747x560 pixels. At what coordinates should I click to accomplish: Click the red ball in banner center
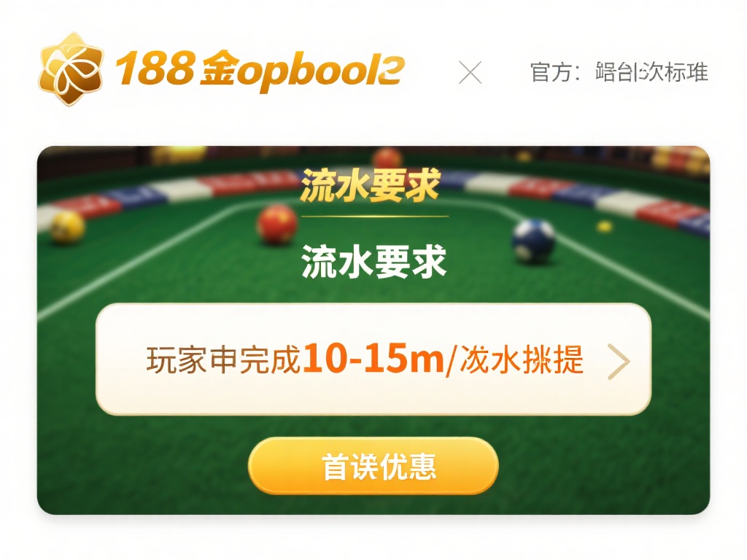tap(276, 224)
